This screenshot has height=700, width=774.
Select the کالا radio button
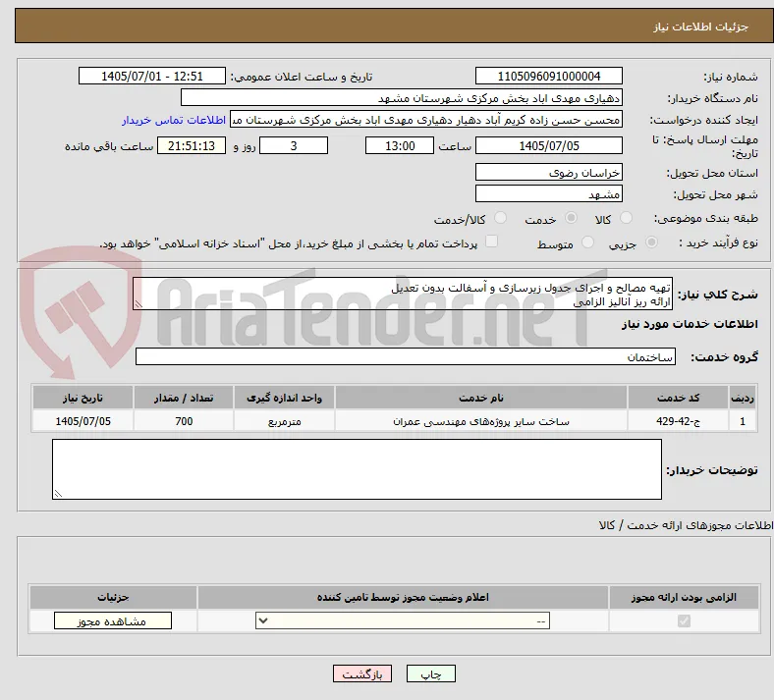point(626,218)
